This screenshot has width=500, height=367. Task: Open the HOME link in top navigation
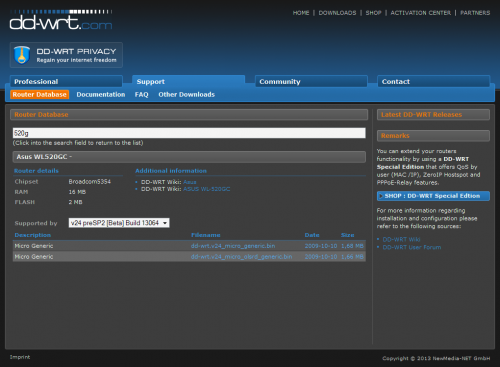tap(301, 13)
